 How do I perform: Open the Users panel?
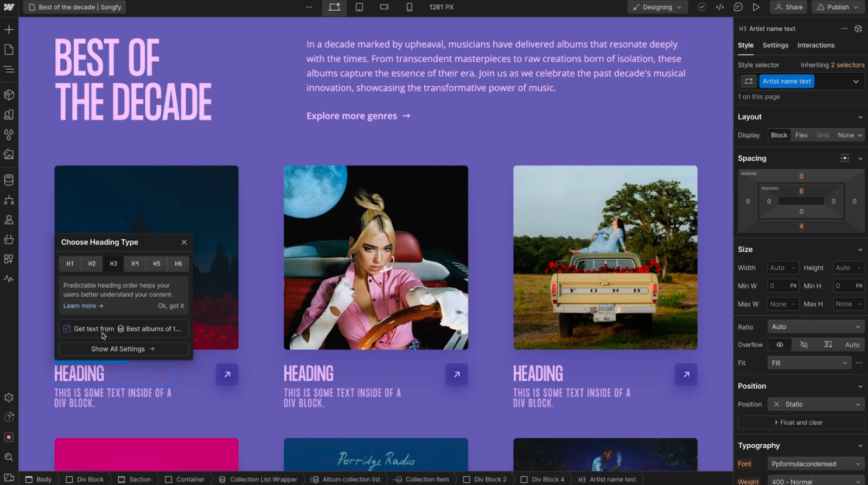[x=9, y=220]
